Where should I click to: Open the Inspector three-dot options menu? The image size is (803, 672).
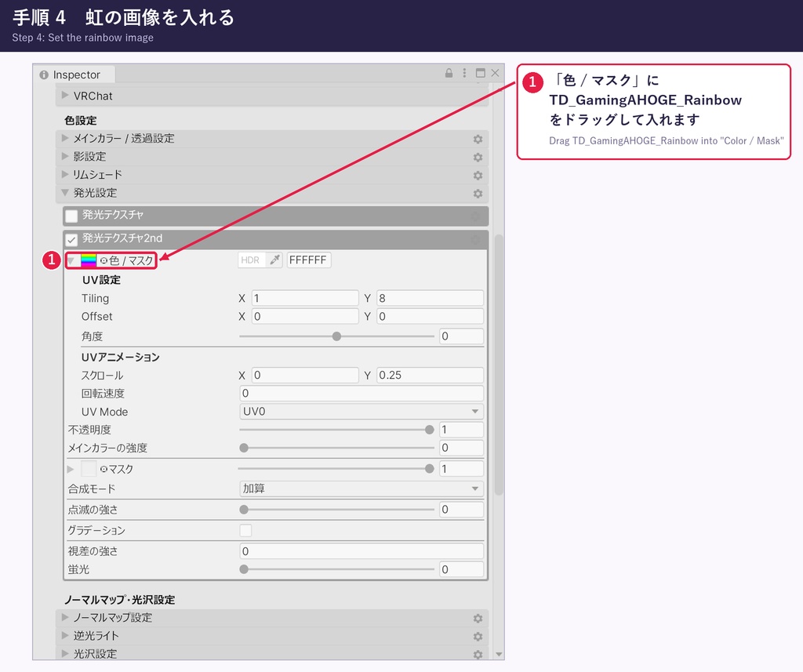(464, 73)
